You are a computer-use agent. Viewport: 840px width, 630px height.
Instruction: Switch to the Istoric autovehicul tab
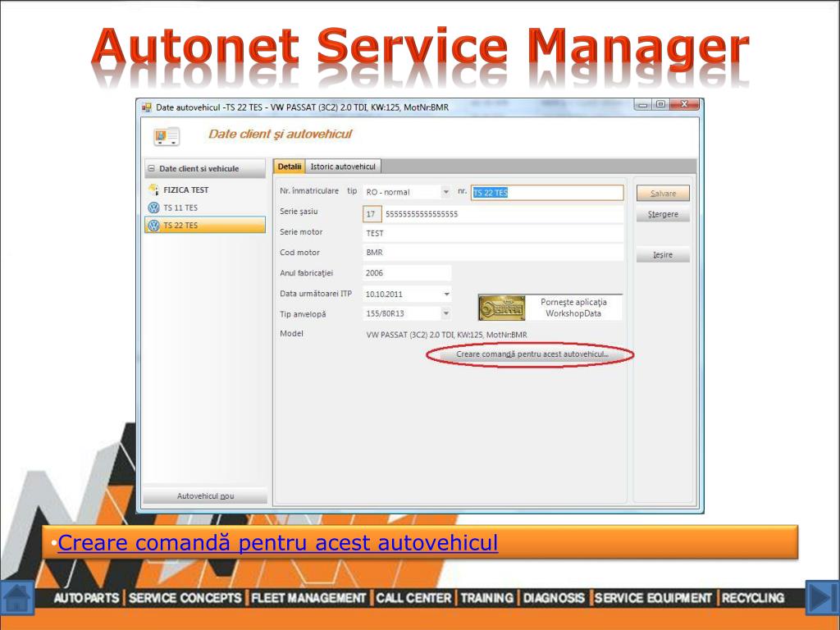tap(343, 167)
